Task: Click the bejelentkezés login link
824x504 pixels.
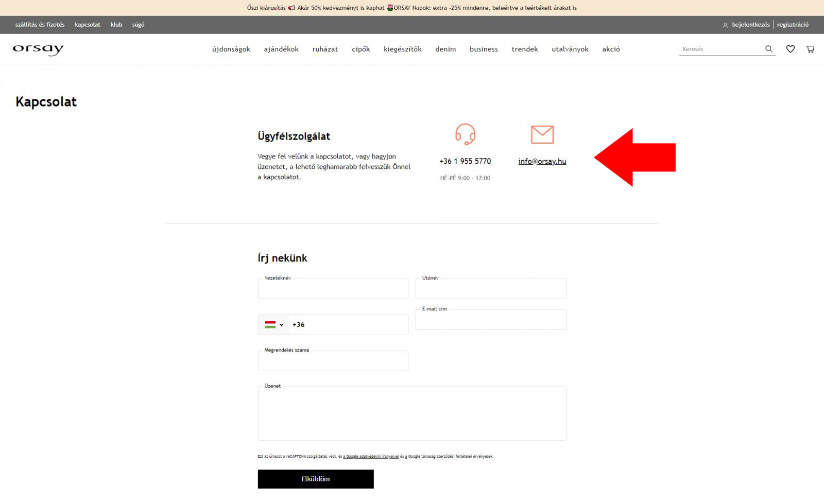Action: pyautogui.click(x=751, y=25)
